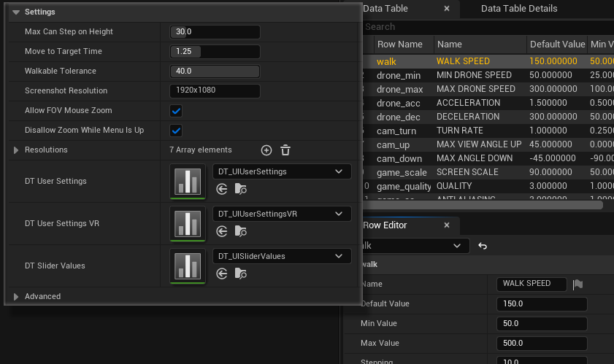The image size is (614, 364).
Task: Switch to the Data Table Details tab
Action: (519, 9)
